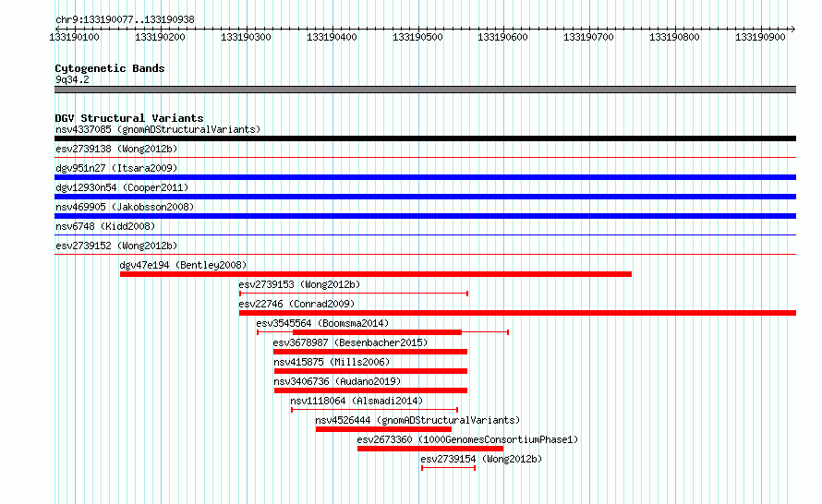
Task: Select the blue nsv469905 variant bar
Action: (425, 216)
